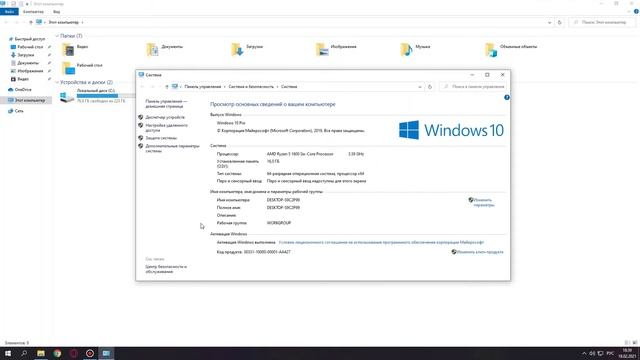Click System window taskbar button
This screenshot has height=360, width=640.
pos(106,353)
